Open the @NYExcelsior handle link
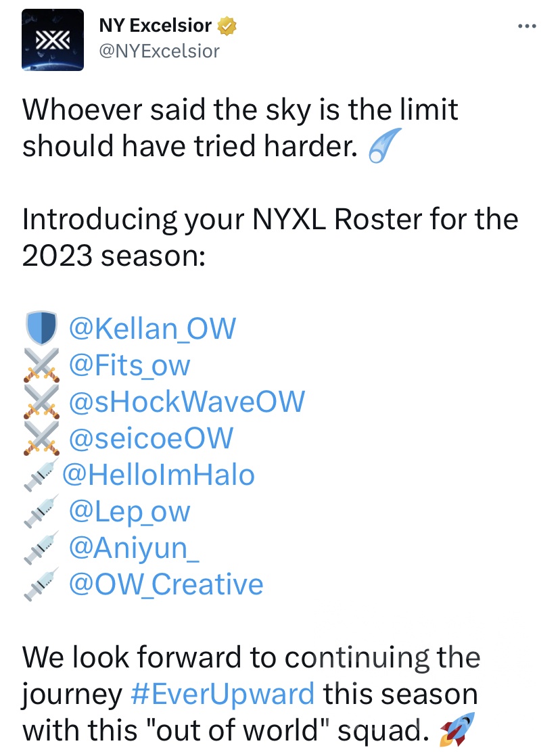Image resolution: width=560 pixels, height=752 pixels. click(x=159, y=51)
